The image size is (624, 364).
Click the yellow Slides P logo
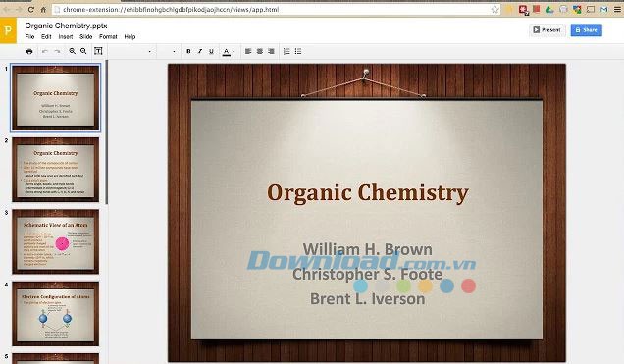[8, 30]
